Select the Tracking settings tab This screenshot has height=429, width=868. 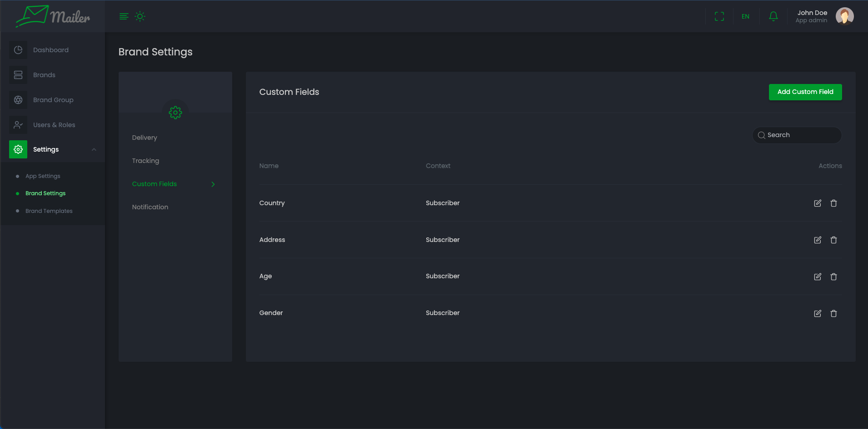click(x=145, y=161)
